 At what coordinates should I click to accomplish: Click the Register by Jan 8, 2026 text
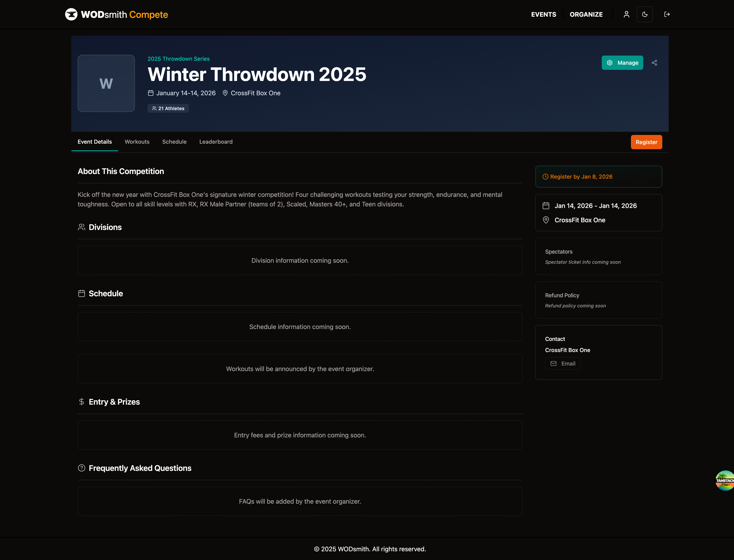pos(581,177)
